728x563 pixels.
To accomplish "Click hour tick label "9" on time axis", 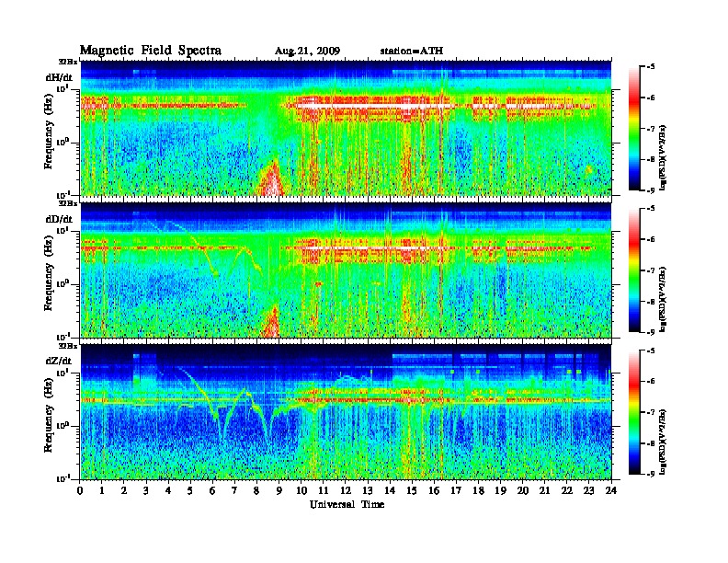I will (279, 490).
